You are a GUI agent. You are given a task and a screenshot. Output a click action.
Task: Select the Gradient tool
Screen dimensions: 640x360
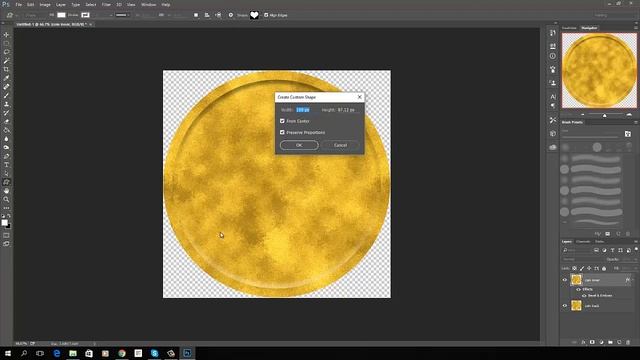point(6,130)
